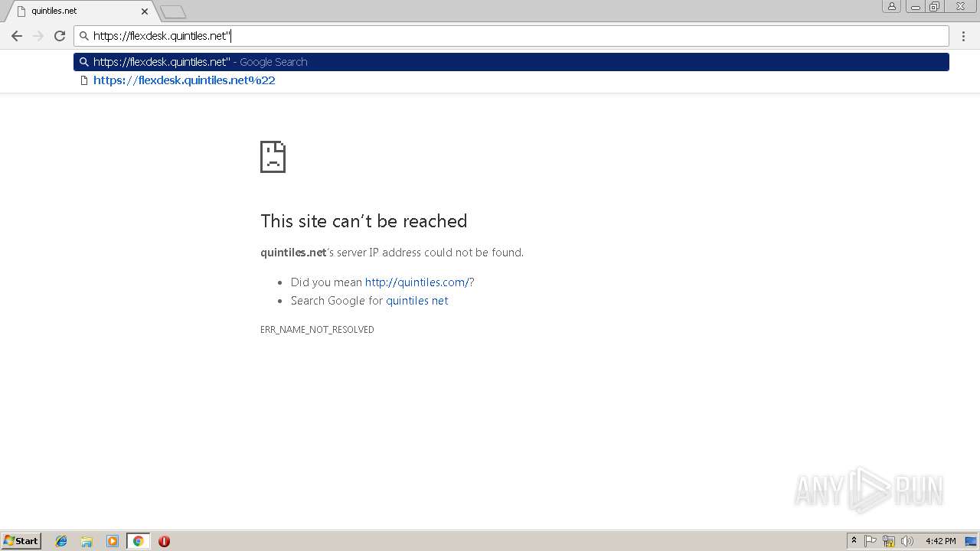The width and height of the screenshot is (980, 551).
Task: Click the ERR_NAME_NOT_RESOLVED error code text
Action: tap(317, 330)
